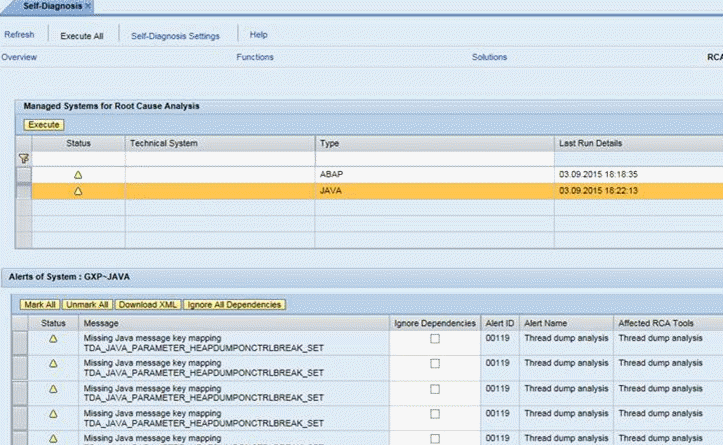Click the warning icon of the fourth alert row
This screenshot has height=445, width=723.
(x=53, y=414)
